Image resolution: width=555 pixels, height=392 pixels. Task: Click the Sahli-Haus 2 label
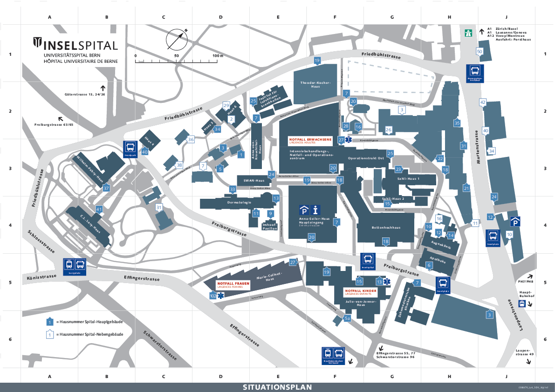393,199
